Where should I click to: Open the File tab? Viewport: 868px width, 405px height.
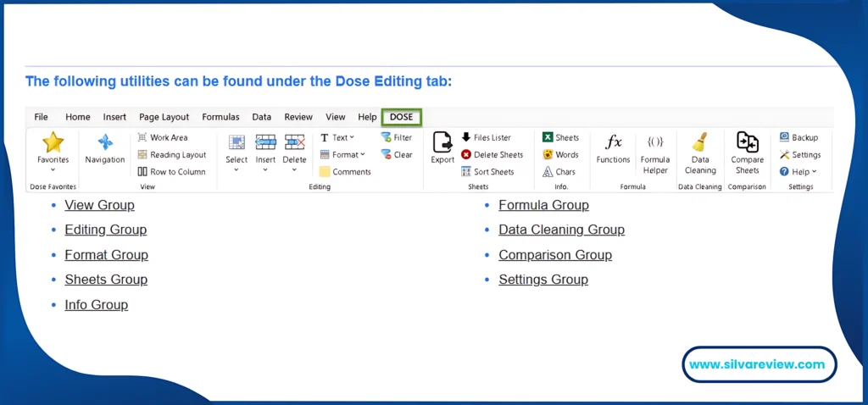(x=41, y=117)
